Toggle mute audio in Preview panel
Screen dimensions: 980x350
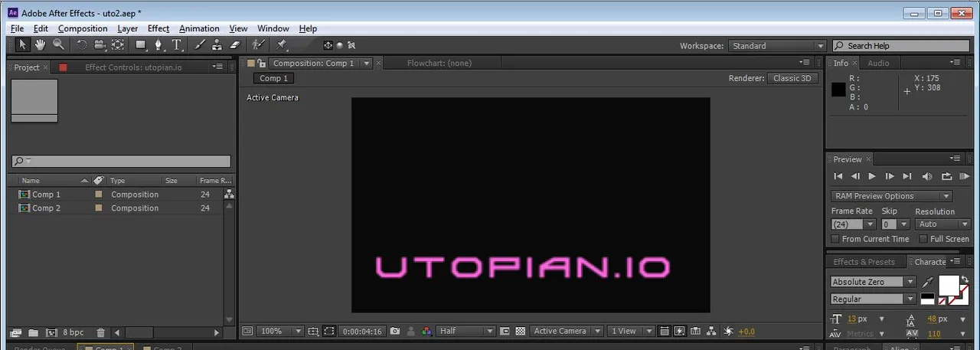pyautogui.click(x=927, y=176)
